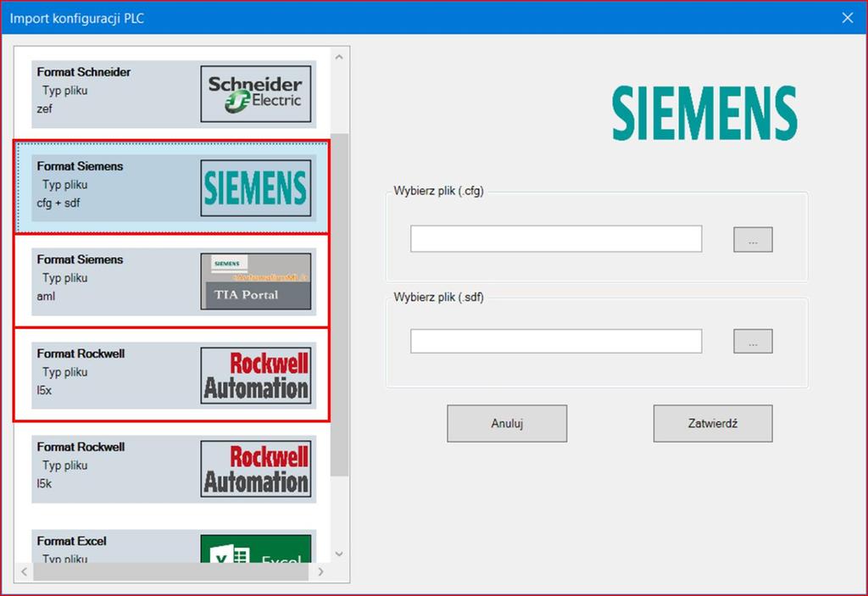Click the horizontal scrollbar thumb
This screenshot has height=596, width=868.
pos(170,571)
